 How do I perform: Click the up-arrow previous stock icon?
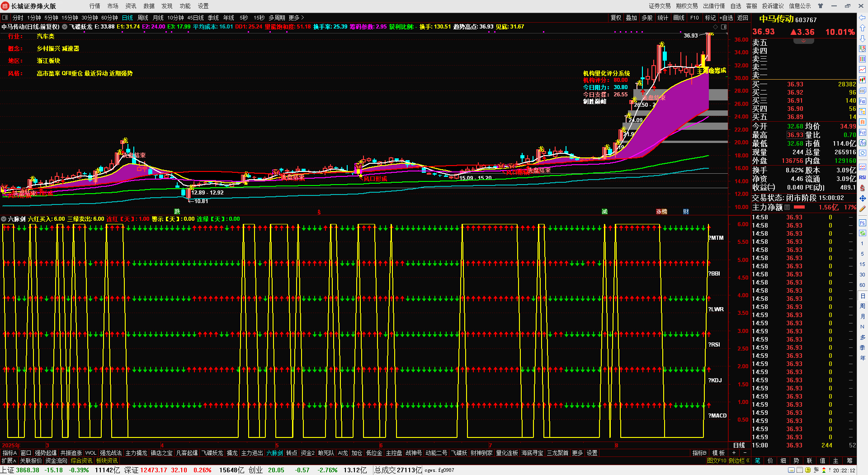863,28
